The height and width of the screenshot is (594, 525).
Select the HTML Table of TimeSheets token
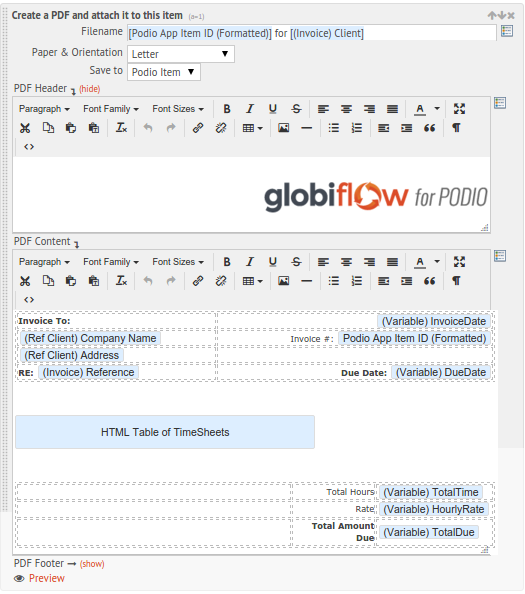click(165, 432)
